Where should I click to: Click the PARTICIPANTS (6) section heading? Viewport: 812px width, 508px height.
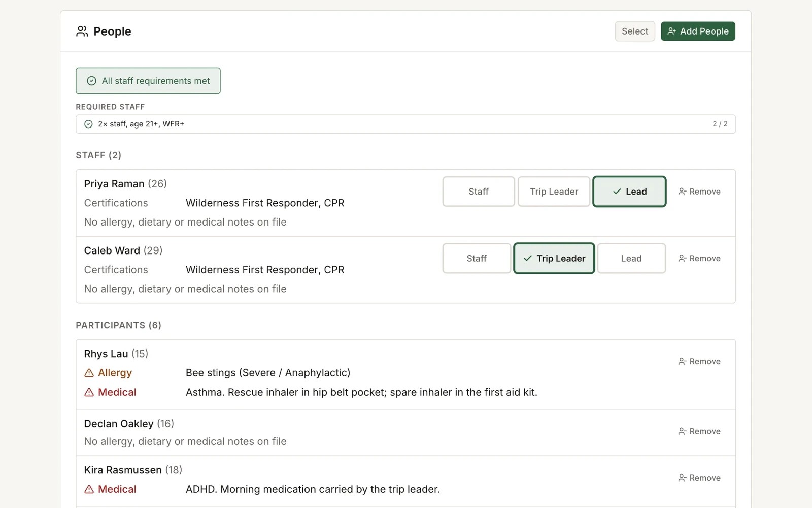[x=119, y=325]
